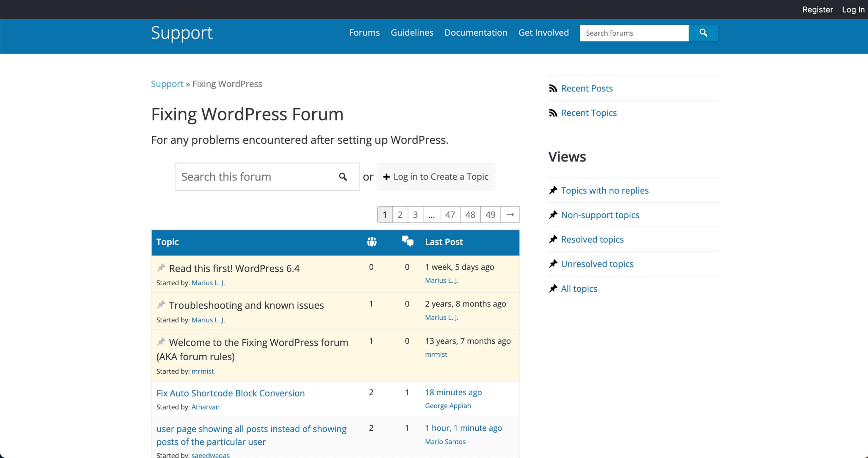This screenshot has width=868, height=458.
Task: Go to pagination page 47
Action: (450, 214)
